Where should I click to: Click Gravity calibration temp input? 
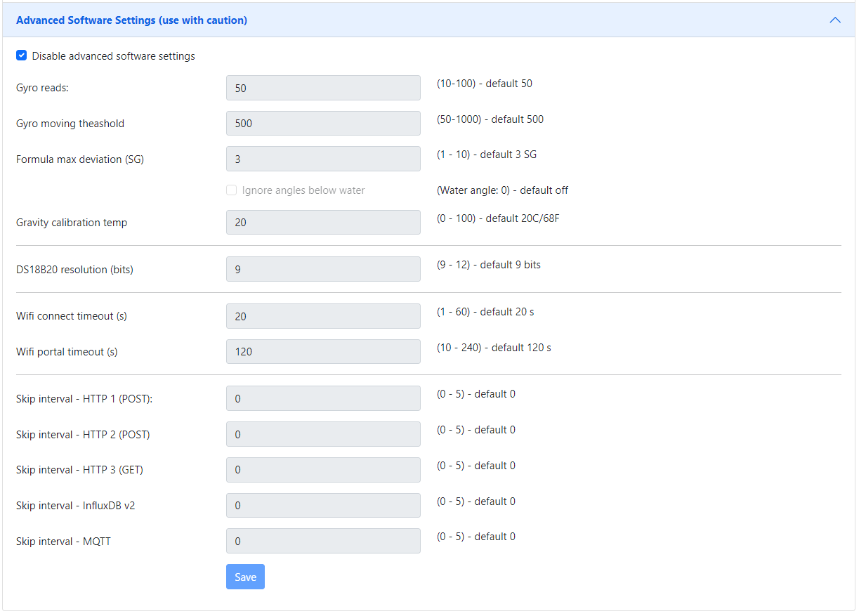(323, 223)
